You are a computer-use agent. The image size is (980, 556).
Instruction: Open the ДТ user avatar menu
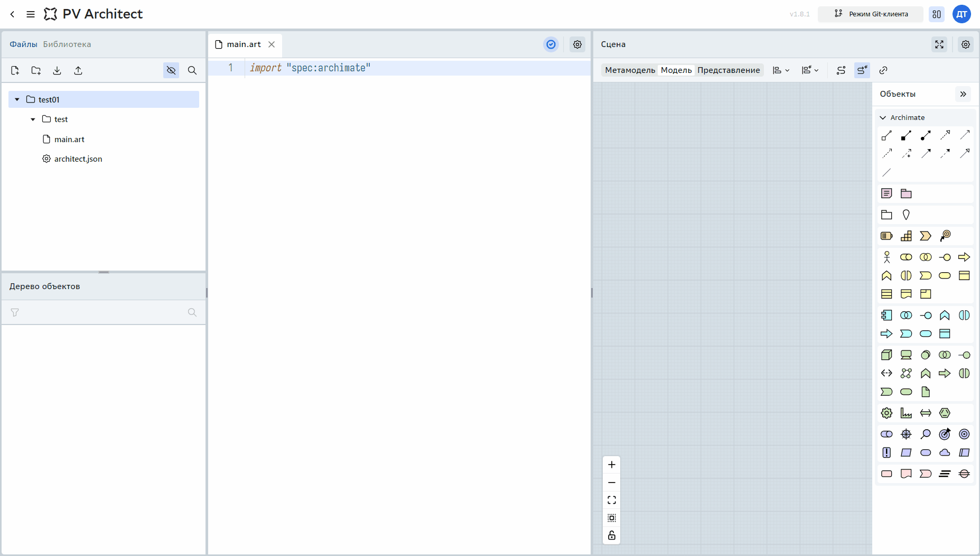(962, 14)
